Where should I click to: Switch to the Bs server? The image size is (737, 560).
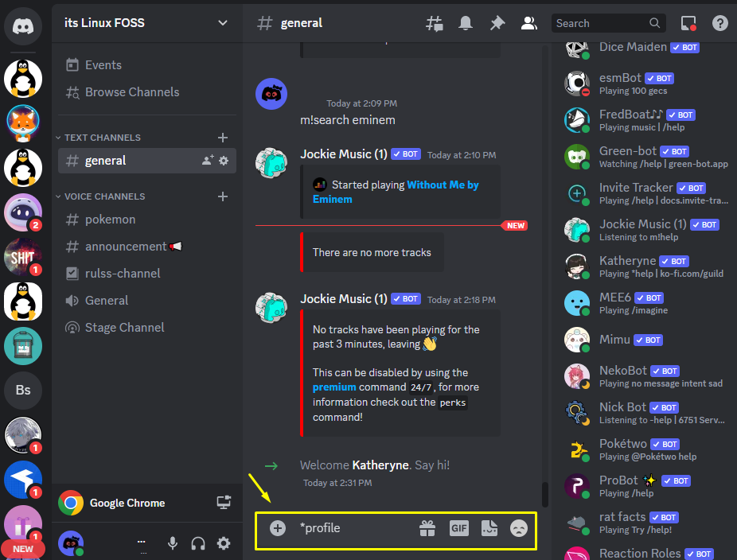(x=22, y=390)
